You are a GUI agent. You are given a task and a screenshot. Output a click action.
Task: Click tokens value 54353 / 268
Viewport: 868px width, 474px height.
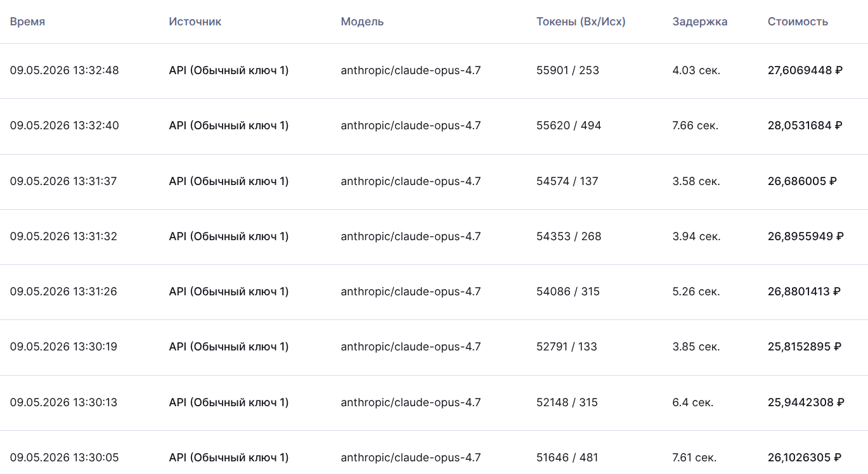tap(569, 236)
